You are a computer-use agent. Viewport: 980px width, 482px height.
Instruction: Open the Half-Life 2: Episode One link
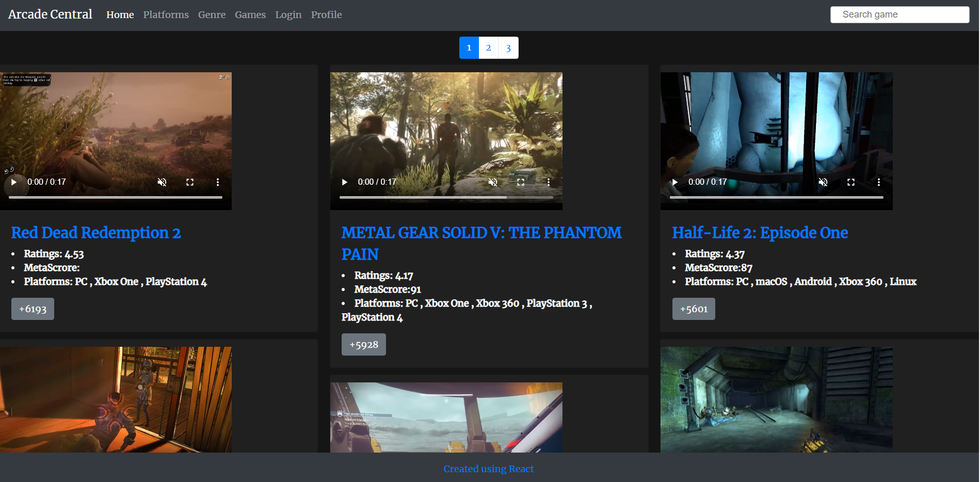(x=760, y=233)
